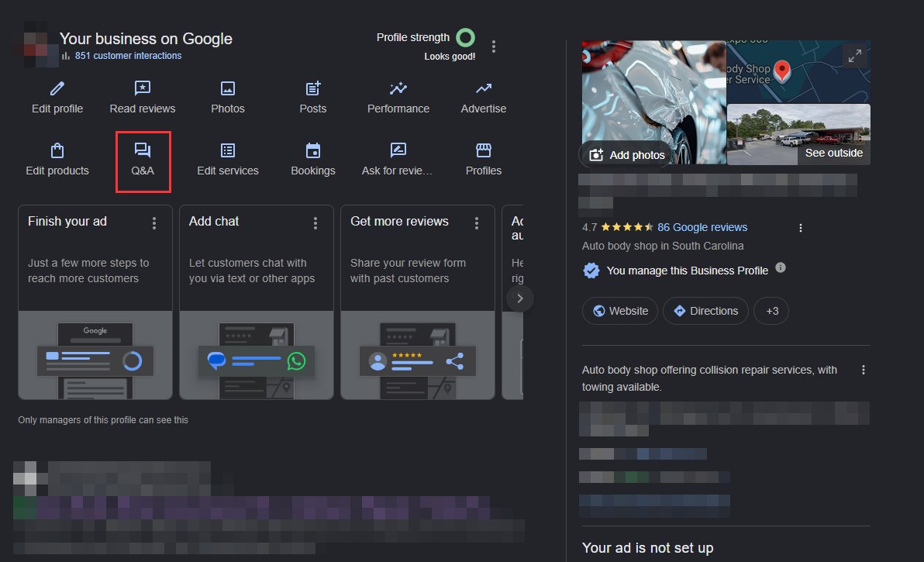This screenshot has width=924, height=562.
Task: Select the Add chat card
Action: (x=257, y=302)
